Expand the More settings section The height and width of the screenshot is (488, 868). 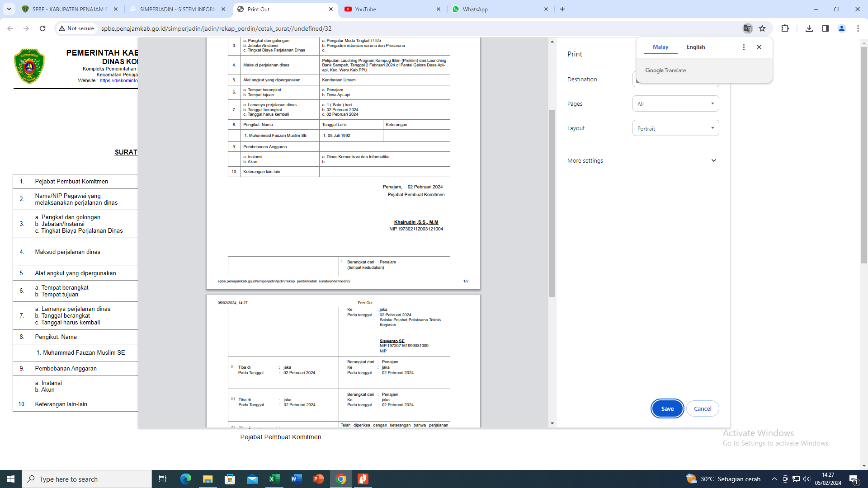[x=642, y=160]
